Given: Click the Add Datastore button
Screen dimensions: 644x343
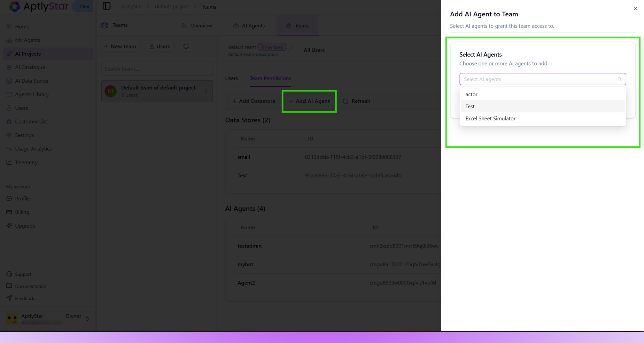Looking at the screenshot, I should [253, 101].
